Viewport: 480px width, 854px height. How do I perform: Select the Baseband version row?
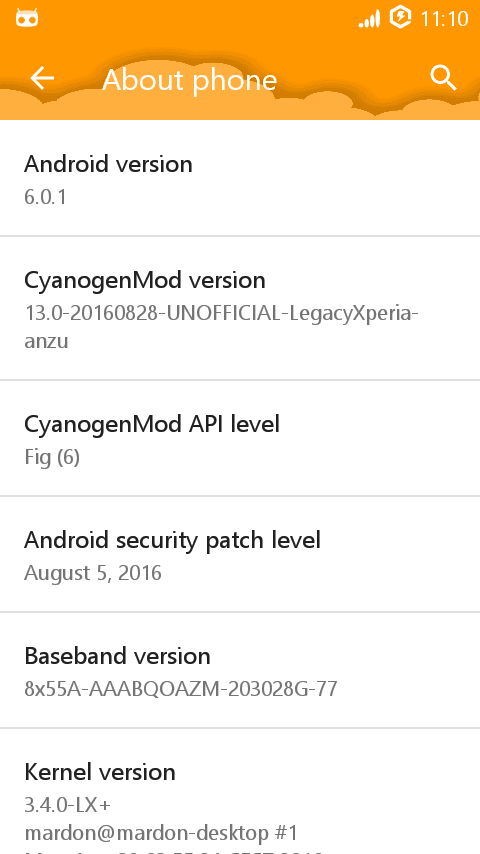click(240, 670)
